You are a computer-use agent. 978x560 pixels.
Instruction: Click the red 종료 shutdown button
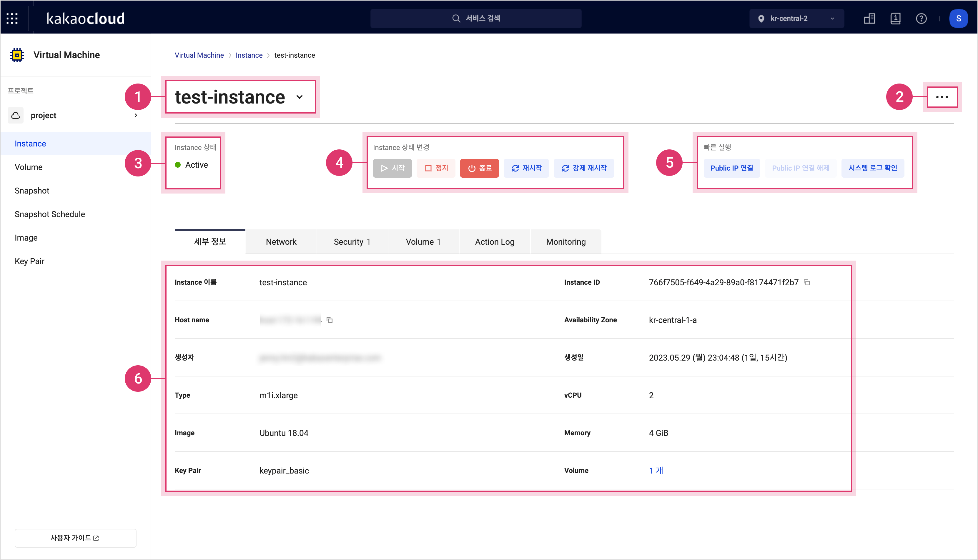(479, 168)
